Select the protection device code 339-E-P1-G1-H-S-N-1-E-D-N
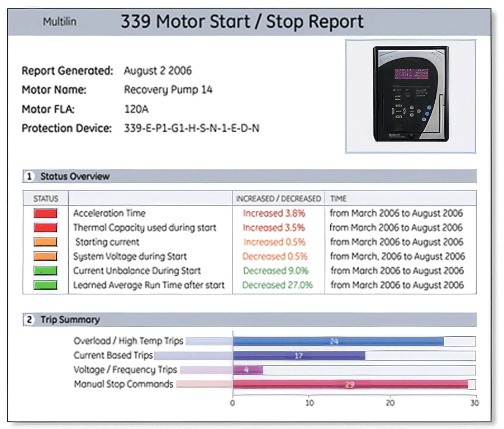504x429 pixels. point(192,128)
